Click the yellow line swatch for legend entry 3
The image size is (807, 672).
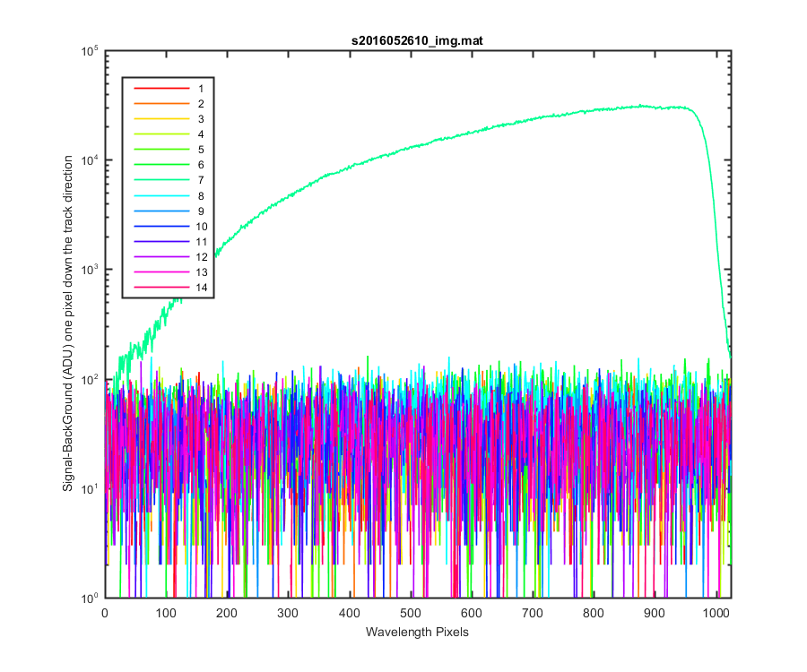(x=161, y=119)
